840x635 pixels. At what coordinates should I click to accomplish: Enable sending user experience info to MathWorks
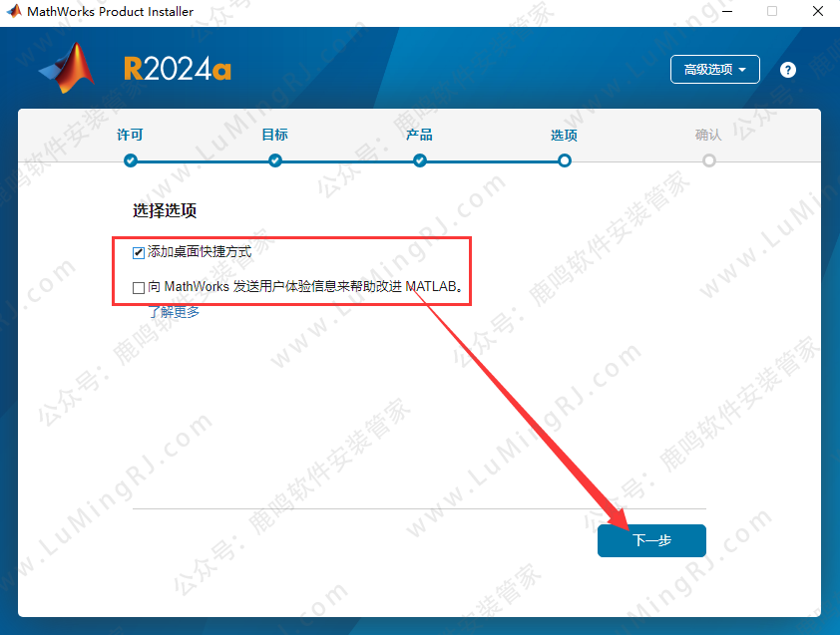coord(138,287)
